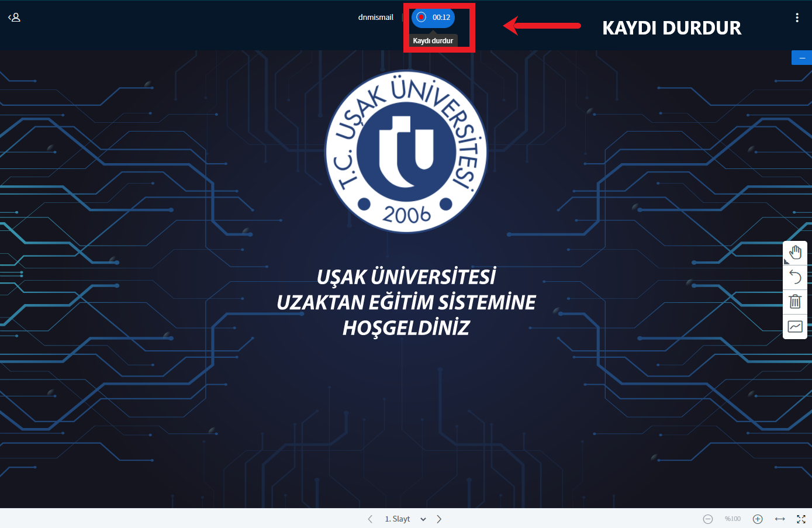Fit the slide to width
This screenshot has height=528, width=812.
(780, 519)
